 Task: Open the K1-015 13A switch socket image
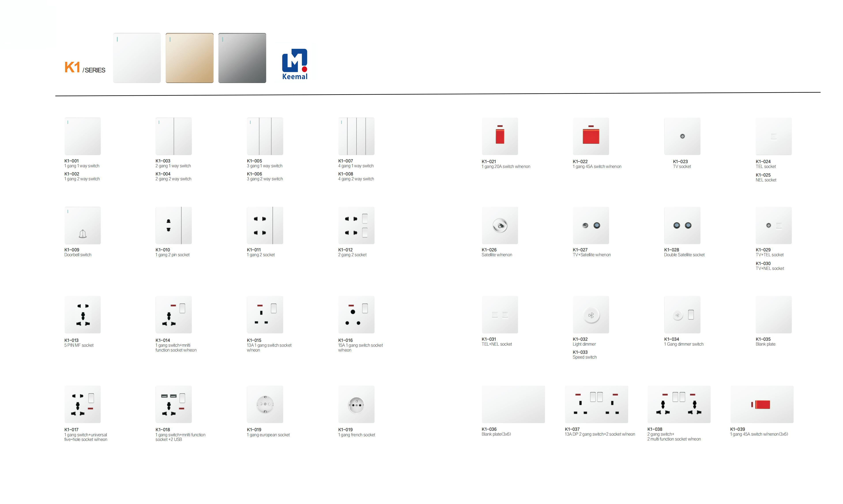tap(265, 315)
